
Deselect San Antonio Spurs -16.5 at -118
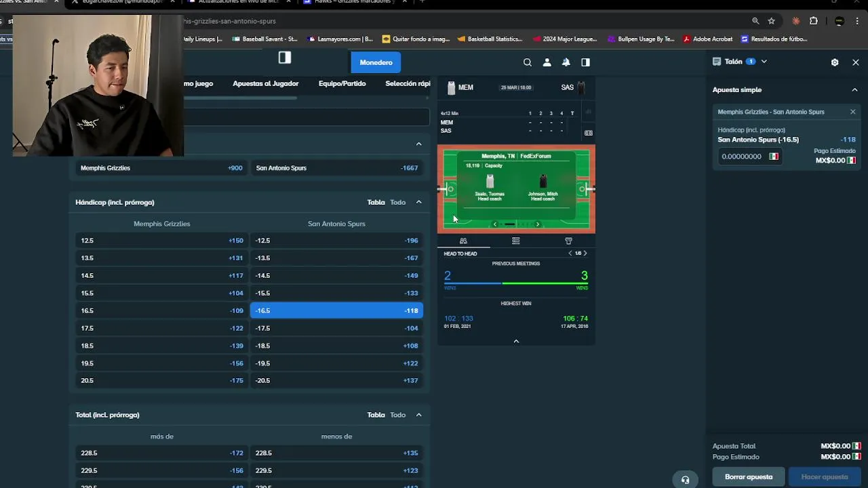point(336,310)
